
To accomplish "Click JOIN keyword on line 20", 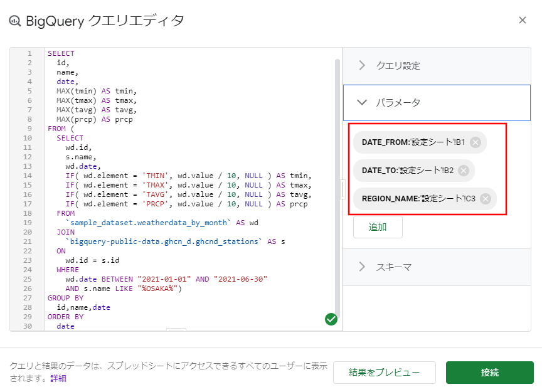I will coord(66,232).
